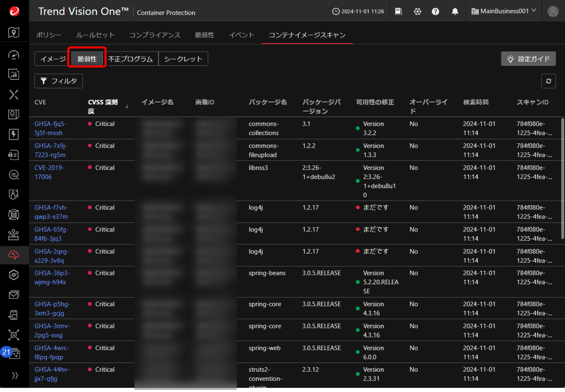This screenshot has height=392, width=565.
Task: Open the CVE-2019-17006 link
Action: [x=49, y=172]
